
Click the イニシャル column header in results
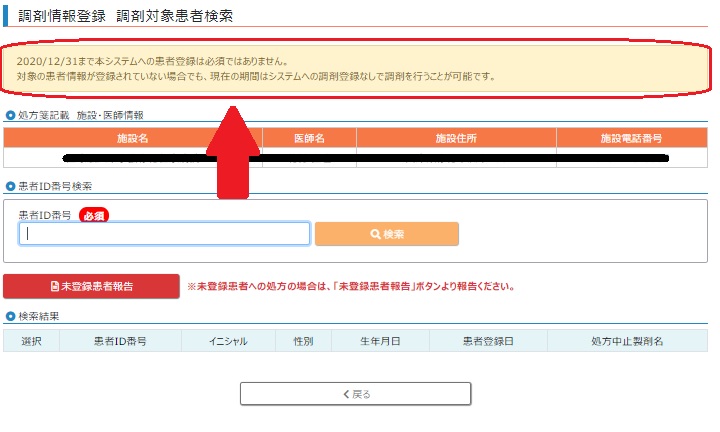pyautogui.click(x=228, y=341)
